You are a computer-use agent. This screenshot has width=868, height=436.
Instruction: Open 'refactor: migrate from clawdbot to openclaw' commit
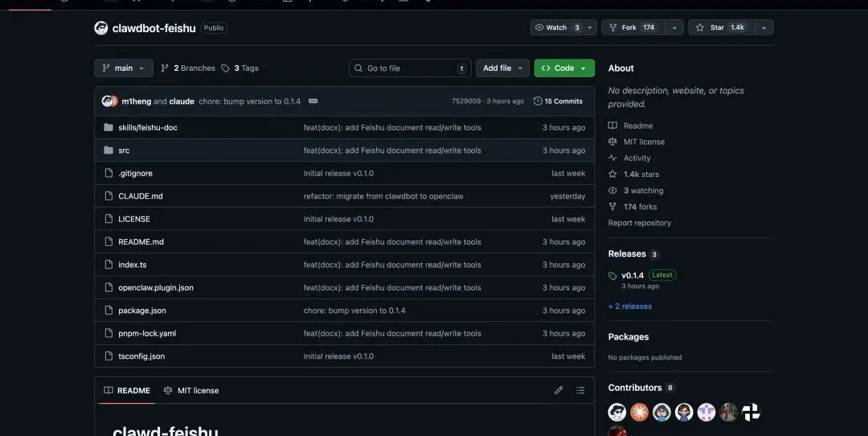click(383, 196)
